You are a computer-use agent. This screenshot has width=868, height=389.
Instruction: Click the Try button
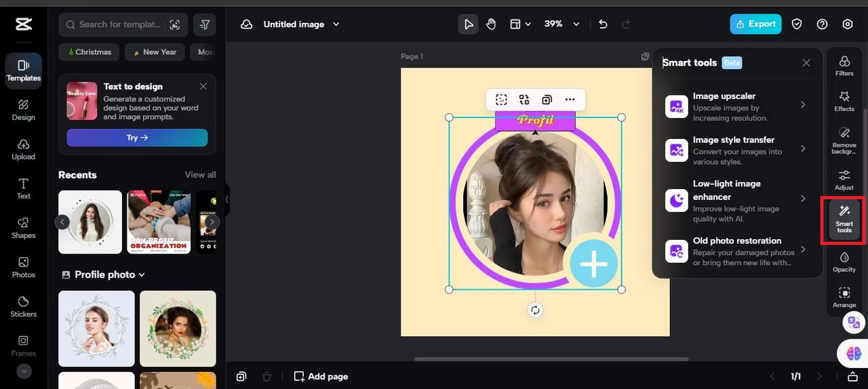137,138
